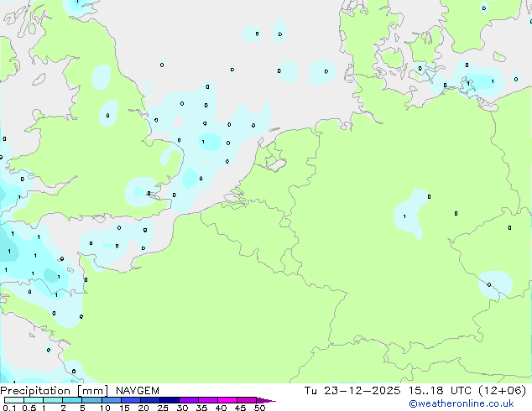Click the '50' legend scale label
The image size is (532, 411).
(259, 408)
